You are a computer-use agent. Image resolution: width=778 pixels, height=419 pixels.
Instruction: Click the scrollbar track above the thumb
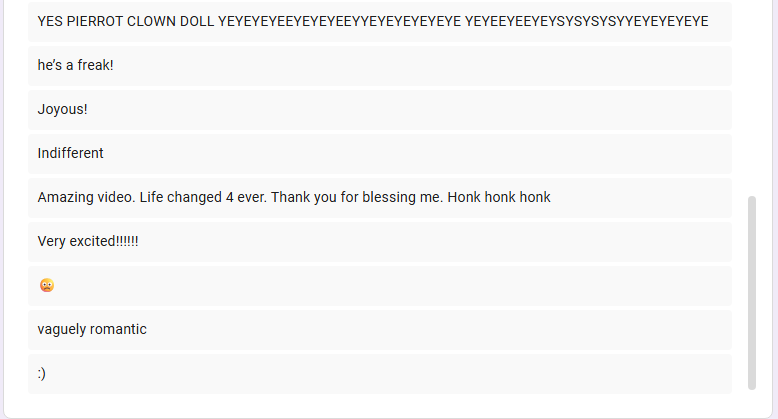[x=752, y=99]
